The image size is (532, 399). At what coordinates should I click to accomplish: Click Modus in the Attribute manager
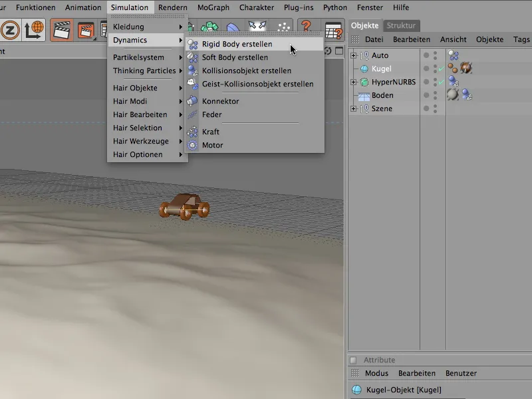(x=376, y=373)
